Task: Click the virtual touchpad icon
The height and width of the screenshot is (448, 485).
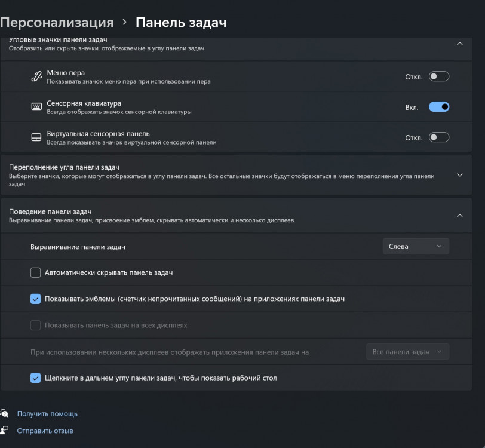Action: tap(36, 137)
